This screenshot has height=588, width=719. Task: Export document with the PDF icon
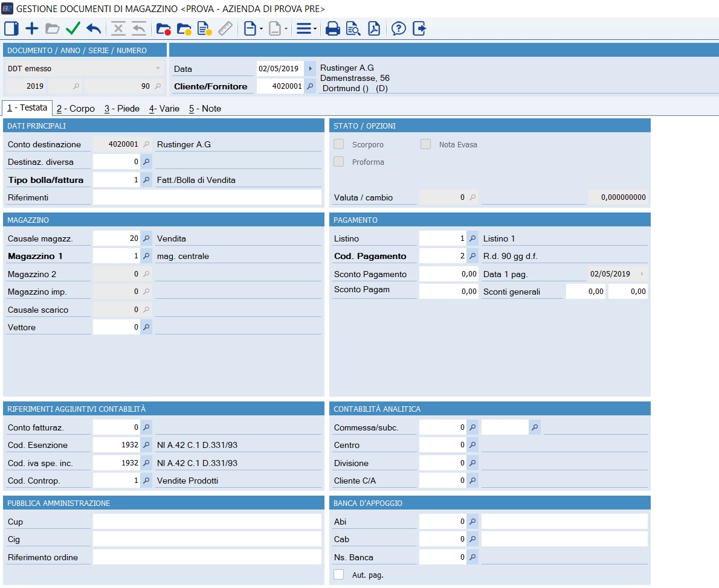(x=374, y=28)
